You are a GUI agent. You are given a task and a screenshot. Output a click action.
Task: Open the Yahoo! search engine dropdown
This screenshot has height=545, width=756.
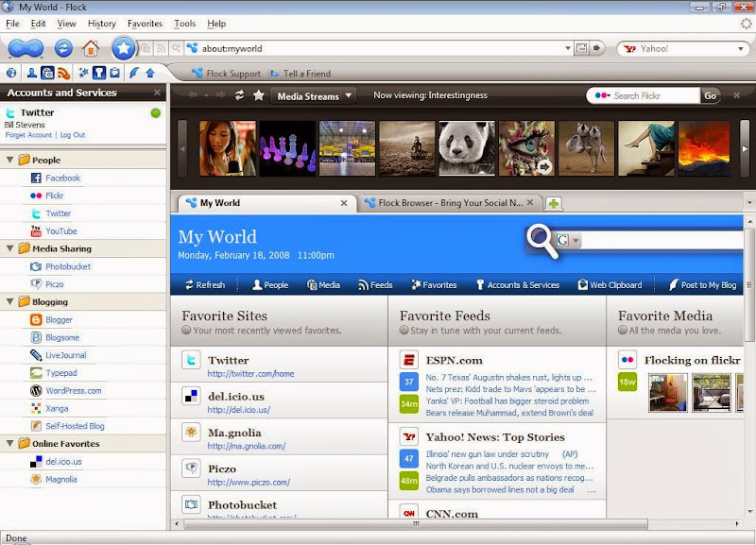pos(740,49)
